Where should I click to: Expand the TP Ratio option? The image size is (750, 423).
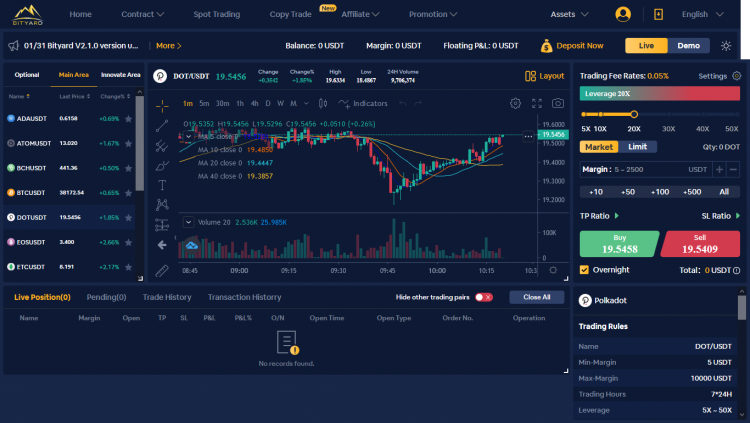[600, 215]
